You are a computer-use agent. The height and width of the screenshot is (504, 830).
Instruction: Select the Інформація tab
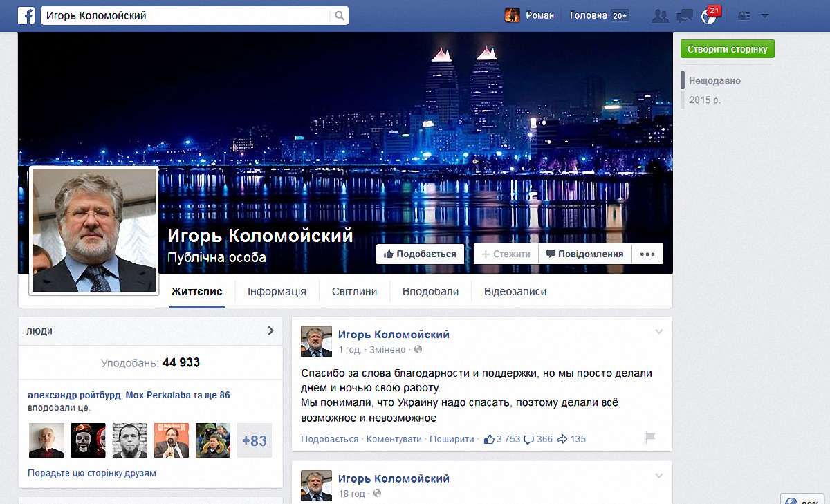277,291
